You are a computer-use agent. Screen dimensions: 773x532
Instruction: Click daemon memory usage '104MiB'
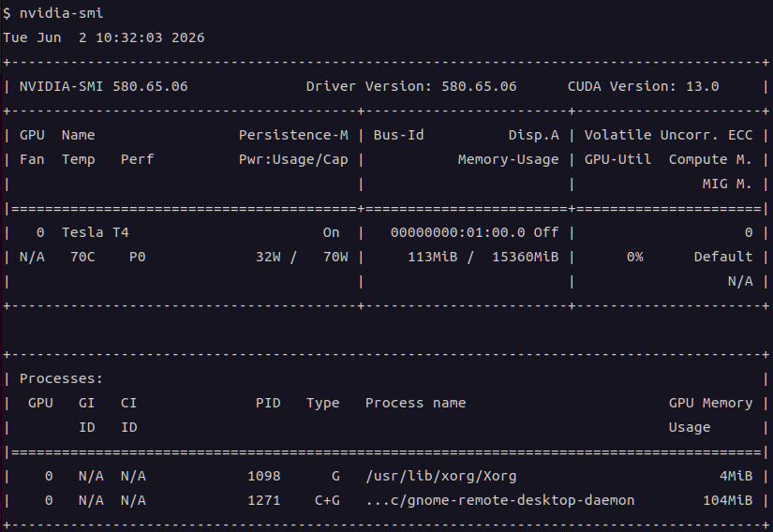point(728,501)
